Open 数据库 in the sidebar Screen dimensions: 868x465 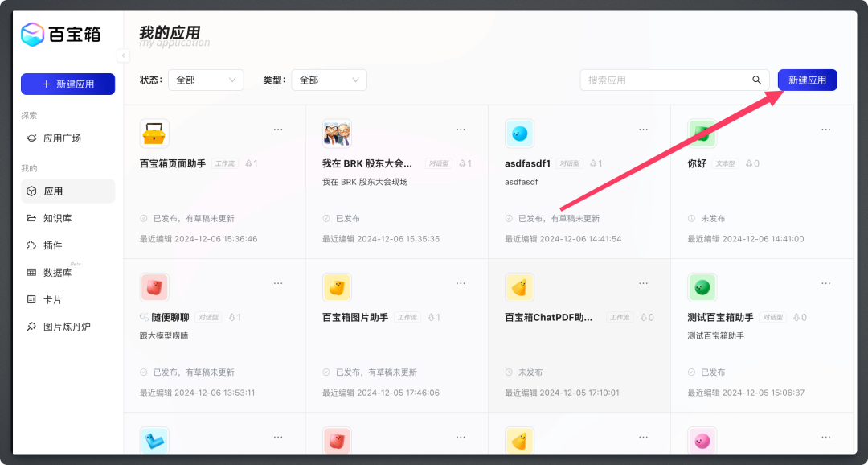[68, 273]
